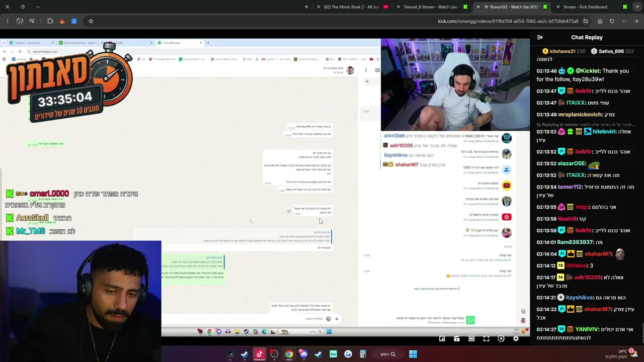Image resolution: width=644 pixels, height=362 pixels.
Task: Click Vdgz username in chat
Action: [582, 207]
